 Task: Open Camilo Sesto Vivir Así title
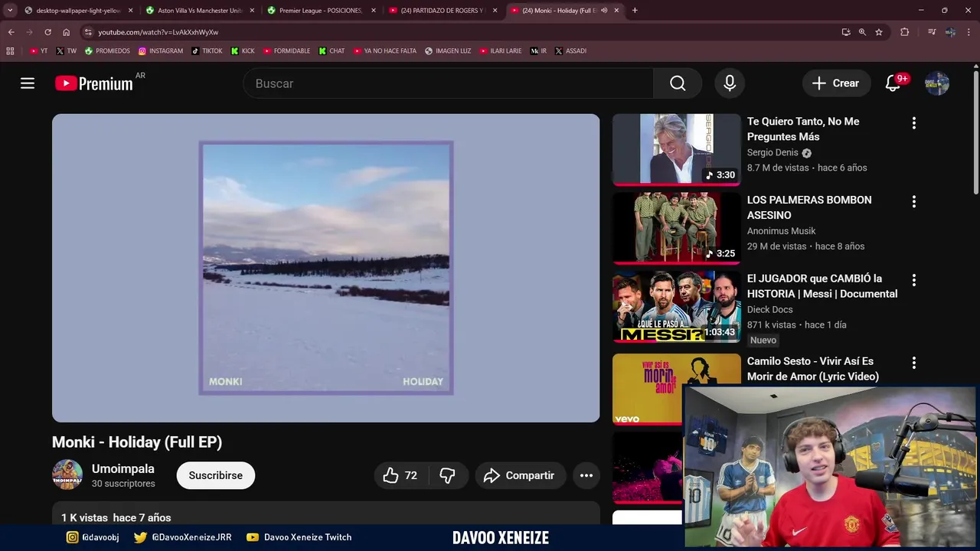point(813,369)
